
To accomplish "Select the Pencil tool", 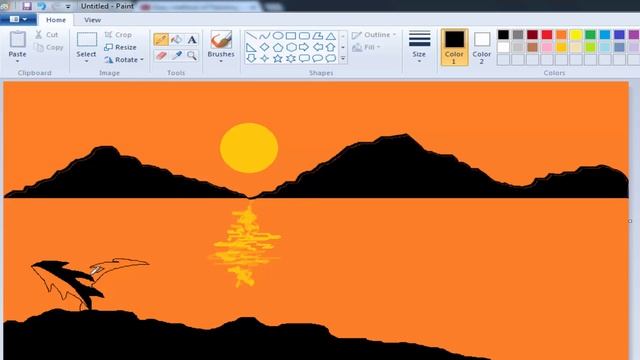I will [x=161, y=40].
